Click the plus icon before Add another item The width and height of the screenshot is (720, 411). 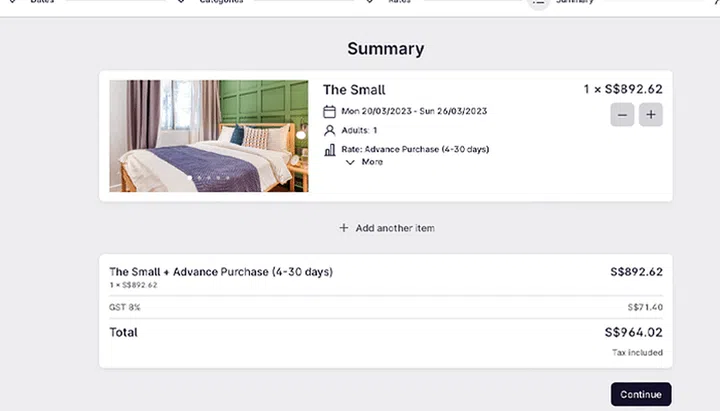tap(344, 228)
